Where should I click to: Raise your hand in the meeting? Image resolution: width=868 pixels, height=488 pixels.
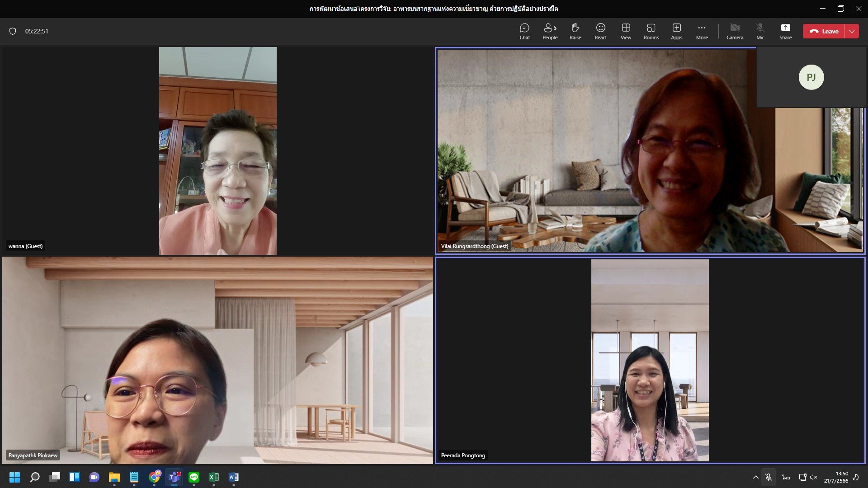575,31
